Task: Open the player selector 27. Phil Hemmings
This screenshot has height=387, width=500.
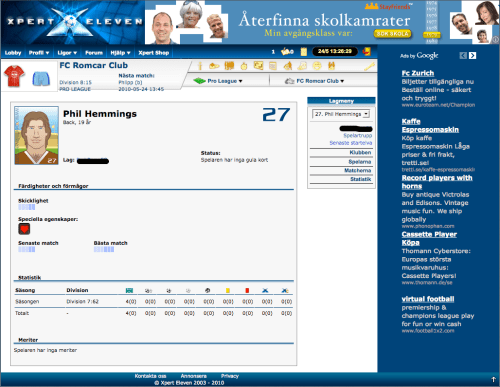Action: 341,114
